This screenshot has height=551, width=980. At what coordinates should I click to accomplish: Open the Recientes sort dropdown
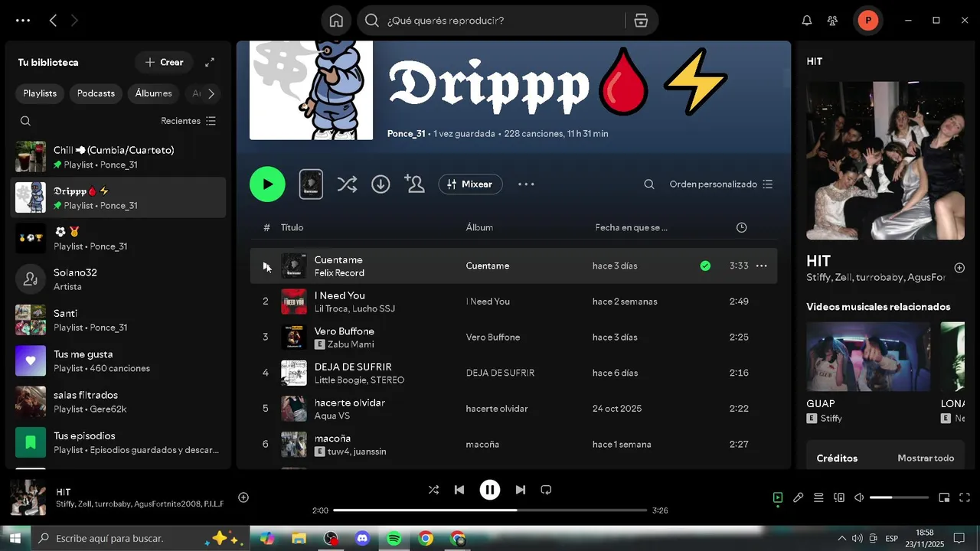pos(188,121)
